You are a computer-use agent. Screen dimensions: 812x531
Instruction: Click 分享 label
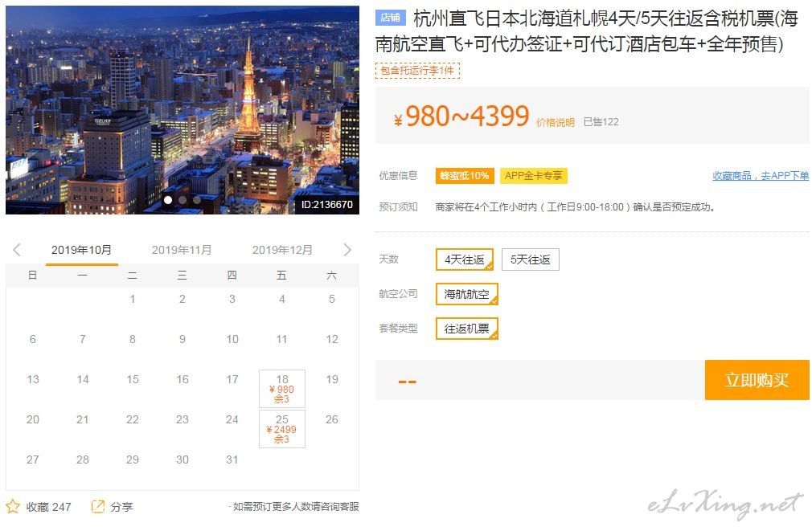click(x=121, y=507)
